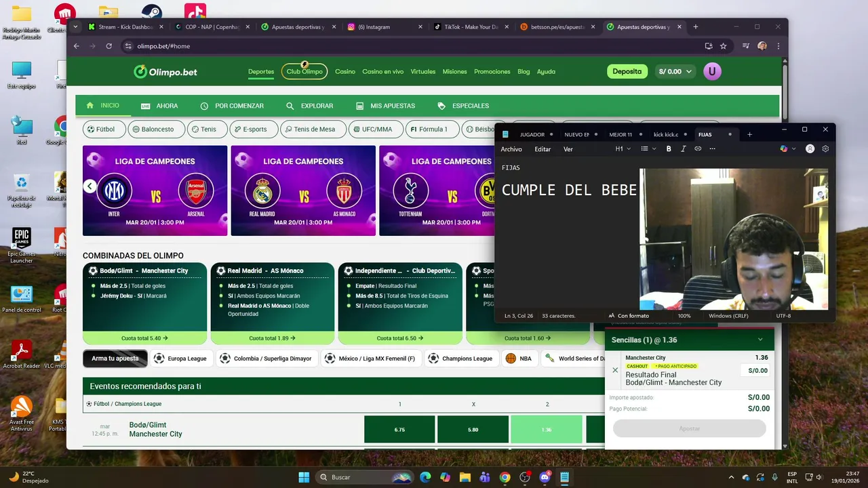Open the purple U user avatar
The width and height of the screenshot is (868, 488).
pos(712,71)
